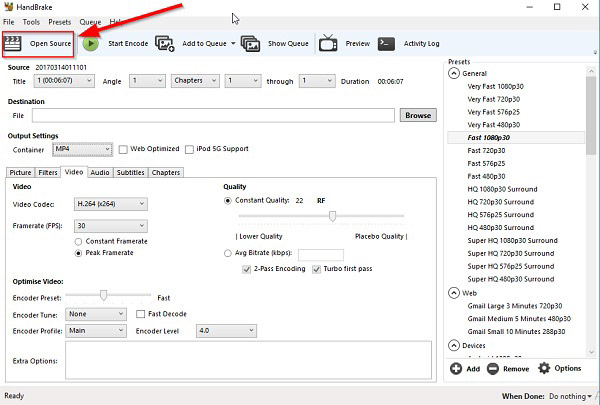Screen dimensions: 600x405
Task: Click the Show Queue stacked images icon
Action: [251, 44]
